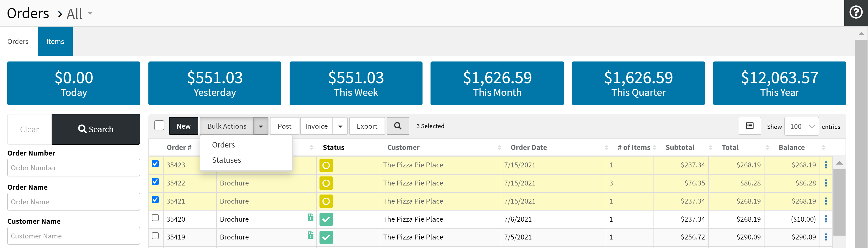Toggle the select-all orders checkbox
Viewport: 868px width, 248px height.
tap(159, 126)
